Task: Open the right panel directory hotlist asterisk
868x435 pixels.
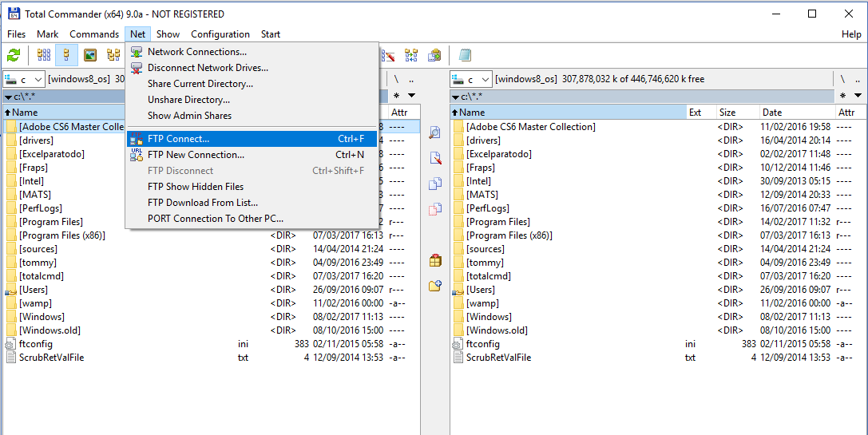Action: point(842,95)
